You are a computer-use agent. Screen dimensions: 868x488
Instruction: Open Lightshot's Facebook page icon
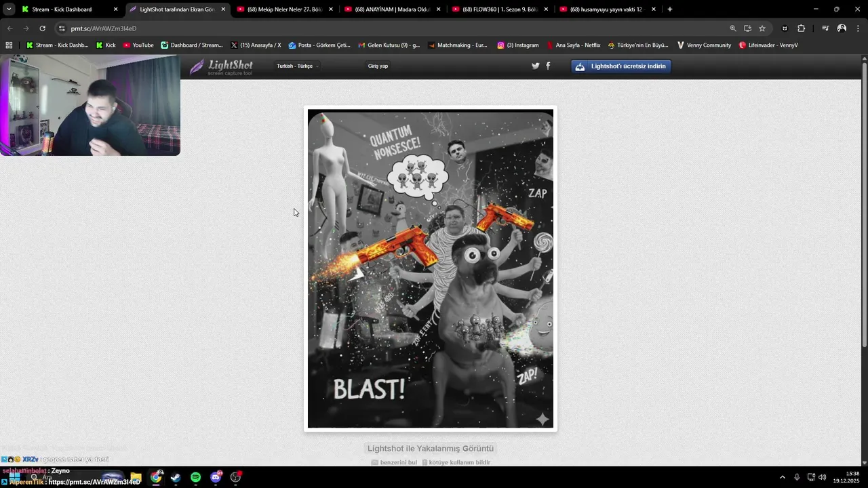click(x=548, y=66)
